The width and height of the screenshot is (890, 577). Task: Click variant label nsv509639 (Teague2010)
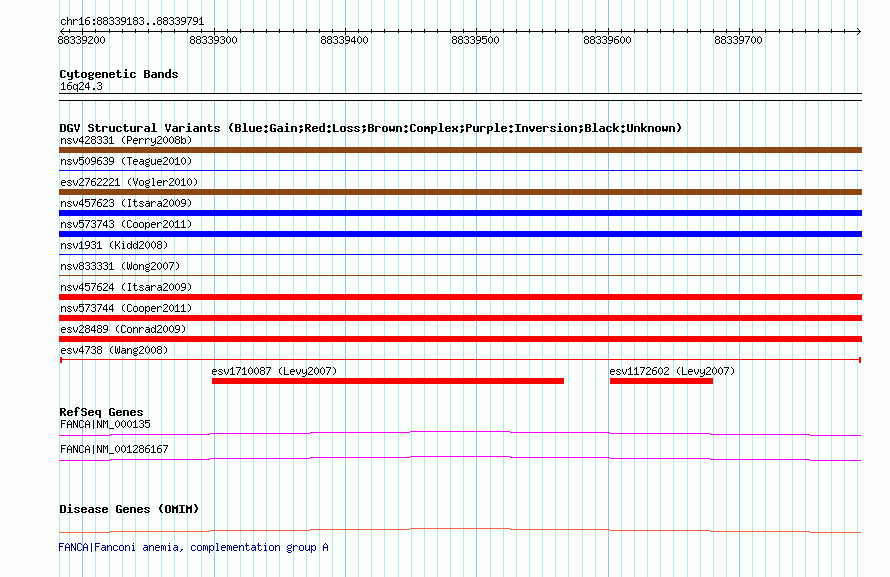[126, 161]
